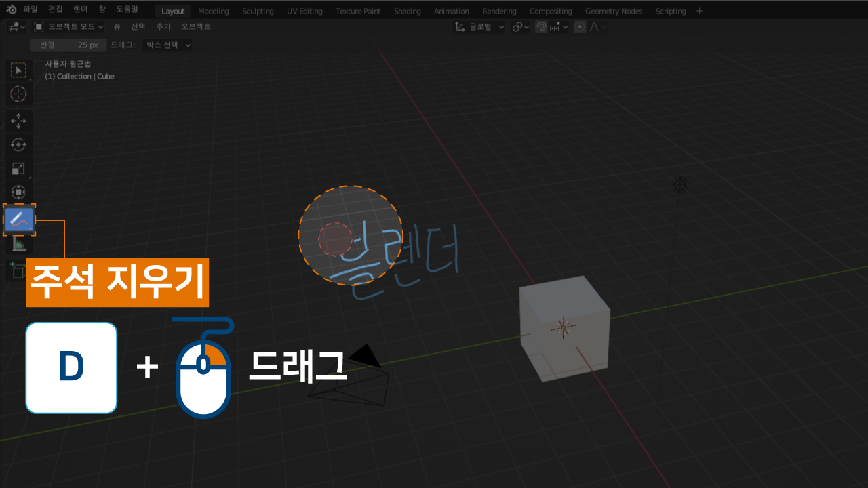Toggle the magnet snapping button
The height and width of the screenshot is (488, 868).
[541, 27]
